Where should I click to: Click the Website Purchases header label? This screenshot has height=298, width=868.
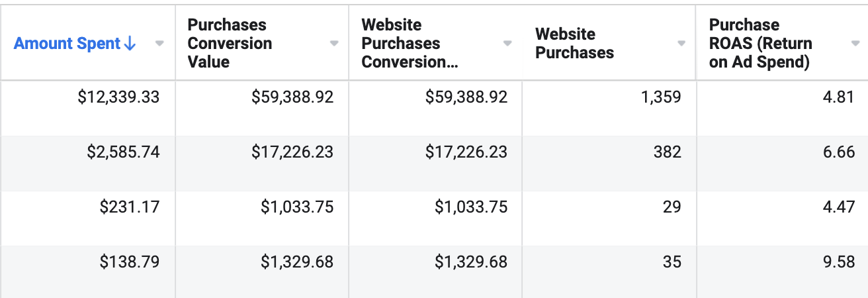tap(574, 44)
